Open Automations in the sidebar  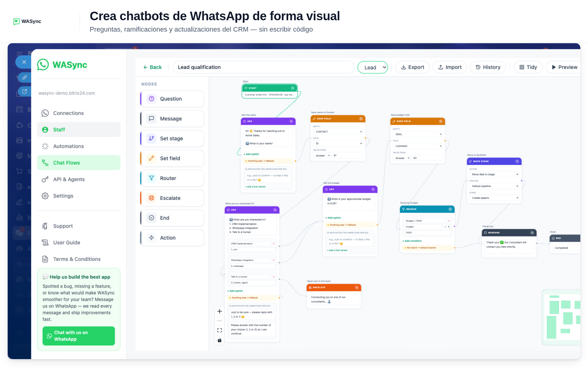pos(79,146)
